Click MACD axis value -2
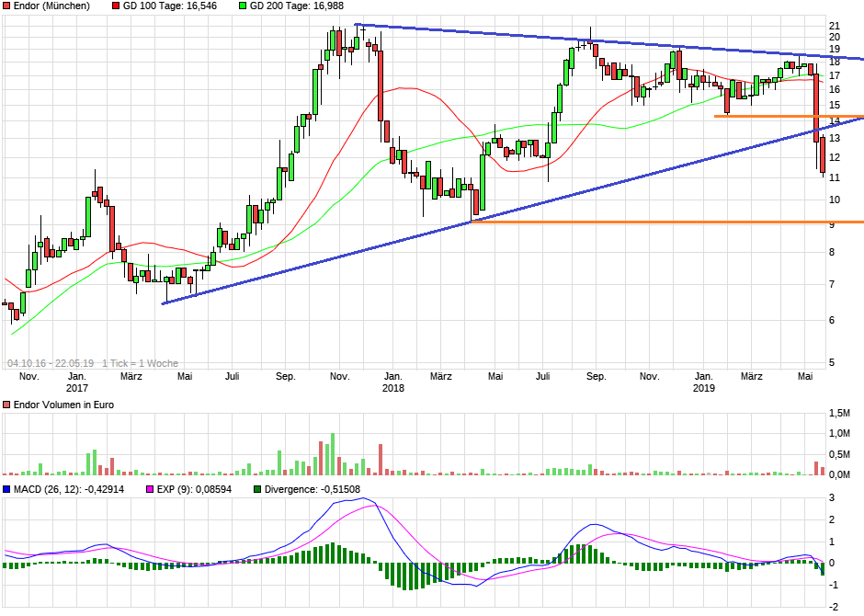 click(834, 607)
